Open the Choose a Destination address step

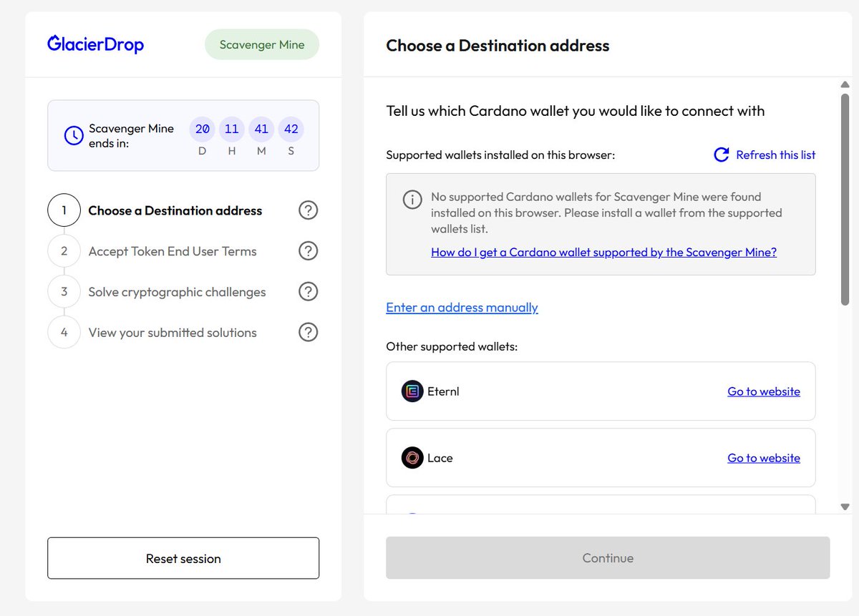175,210
